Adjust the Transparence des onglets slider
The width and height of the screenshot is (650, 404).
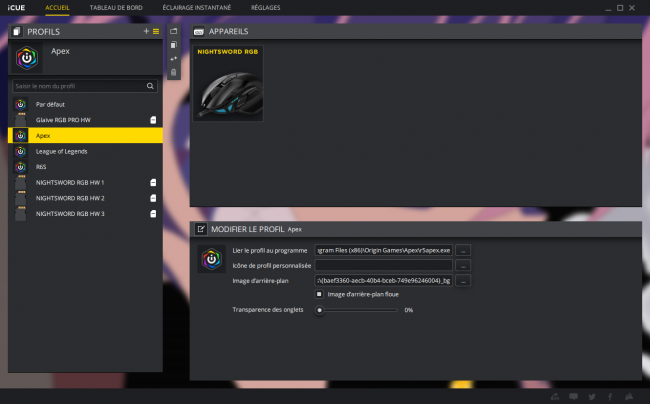coord(320,310)
